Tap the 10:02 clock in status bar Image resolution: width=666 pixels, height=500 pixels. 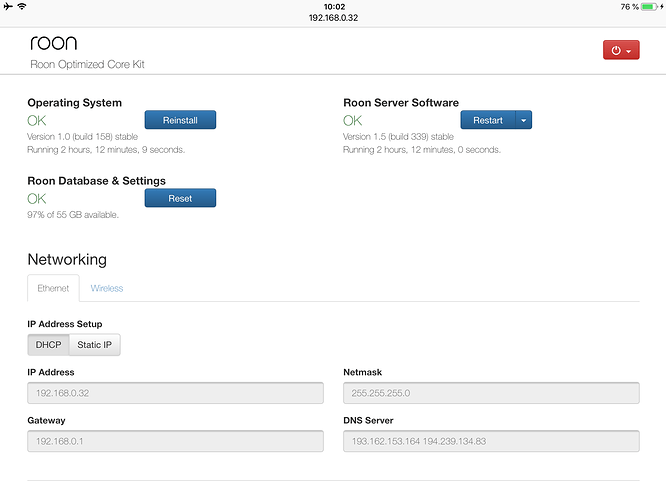[x=334, y=7]
